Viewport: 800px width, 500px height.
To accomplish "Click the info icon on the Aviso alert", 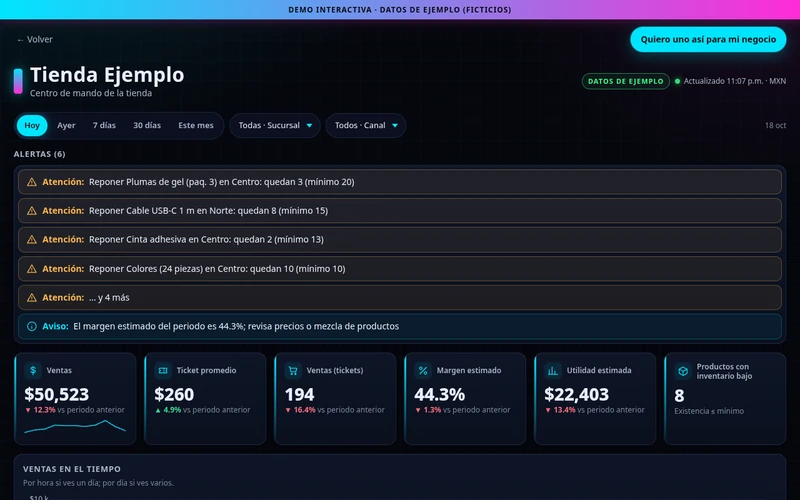I will [32, 327].
